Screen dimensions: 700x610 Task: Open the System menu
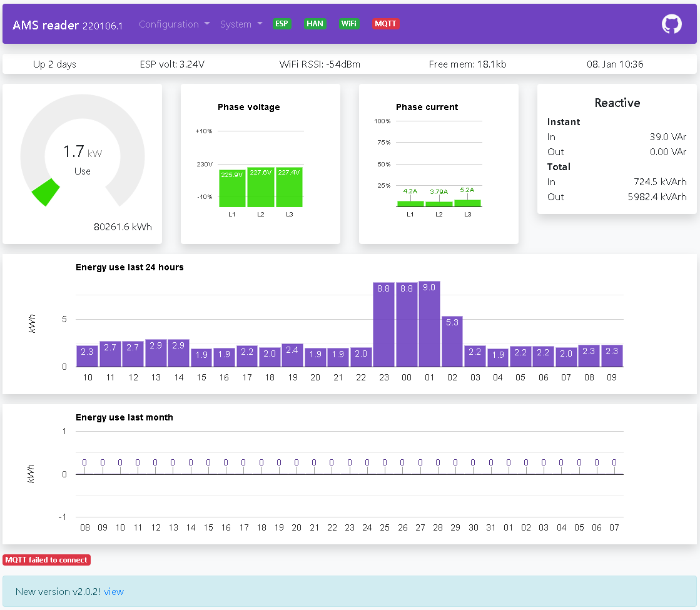coord(236,24)
